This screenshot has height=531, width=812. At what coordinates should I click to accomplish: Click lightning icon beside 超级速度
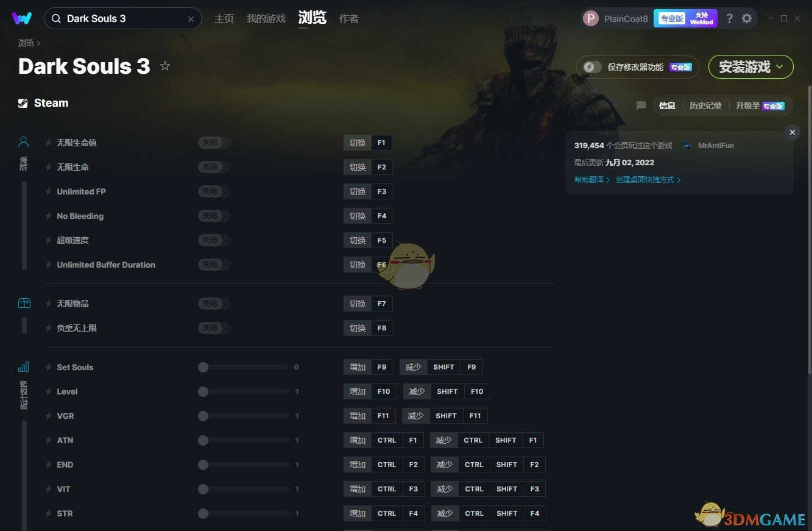(49, 240)
